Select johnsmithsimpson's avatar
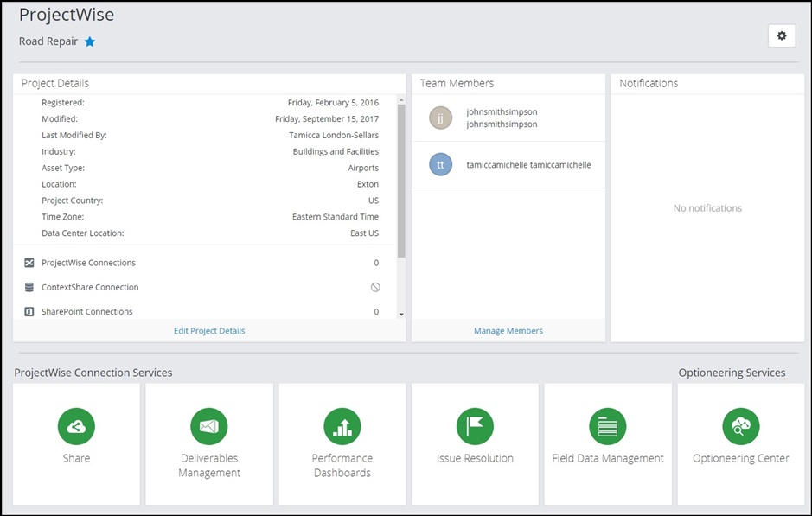The height and width of the screenshot is (516, 812). click(441, 118)
